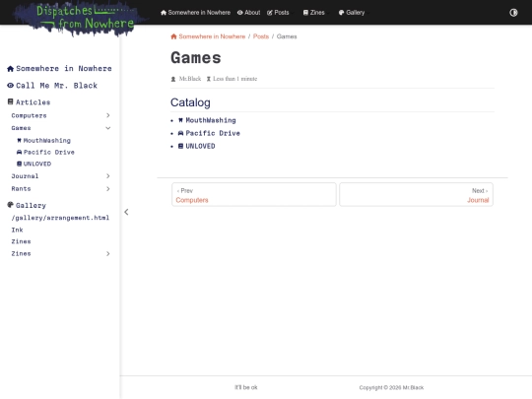Click the tooth icon beside sidebar MouthWashing

pyautogui.click(x=19, y=140)
